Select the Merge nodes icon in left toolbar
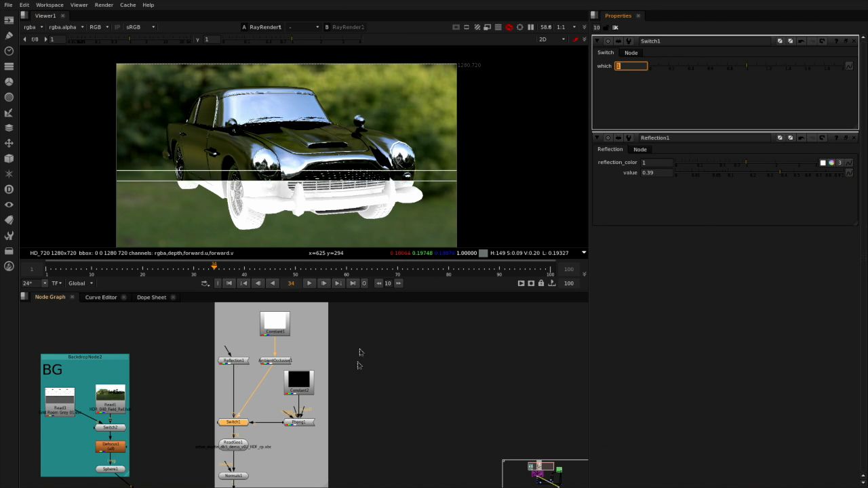 coord(9,129)
